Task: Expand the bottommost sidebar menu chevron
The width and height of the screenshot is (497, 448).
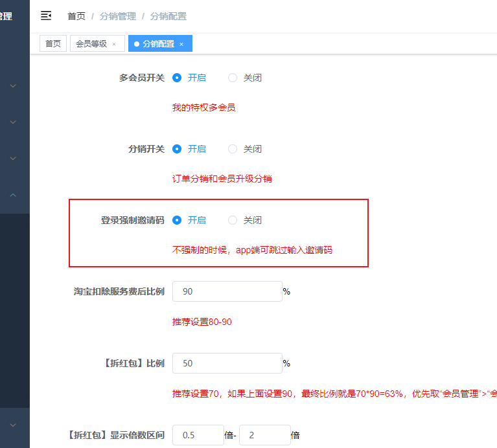Action: 13,425
